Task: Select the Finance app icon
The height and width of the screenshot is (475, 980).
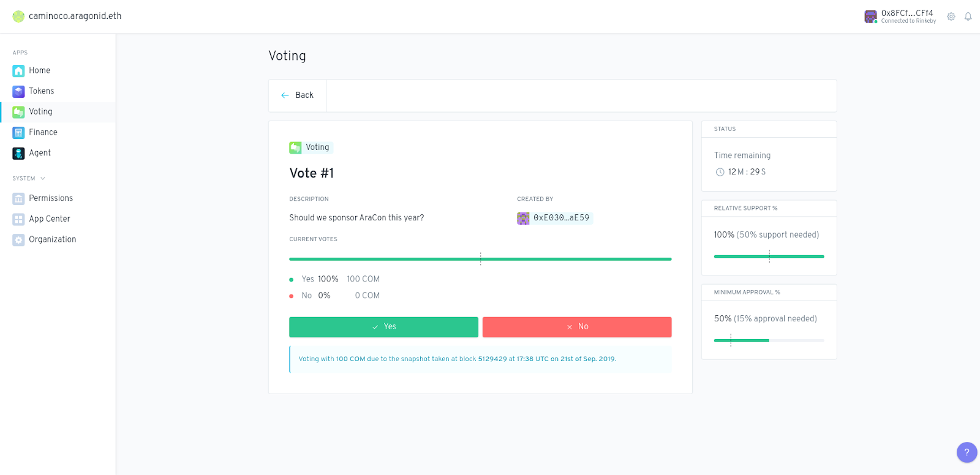Action: tap(18, 133)
